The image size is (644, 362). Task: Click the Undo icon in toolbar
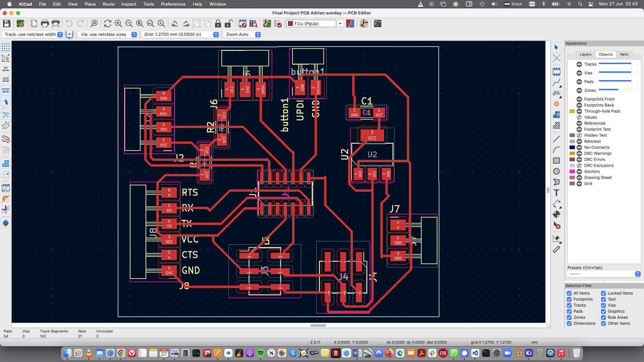click(x=68, y=24)
